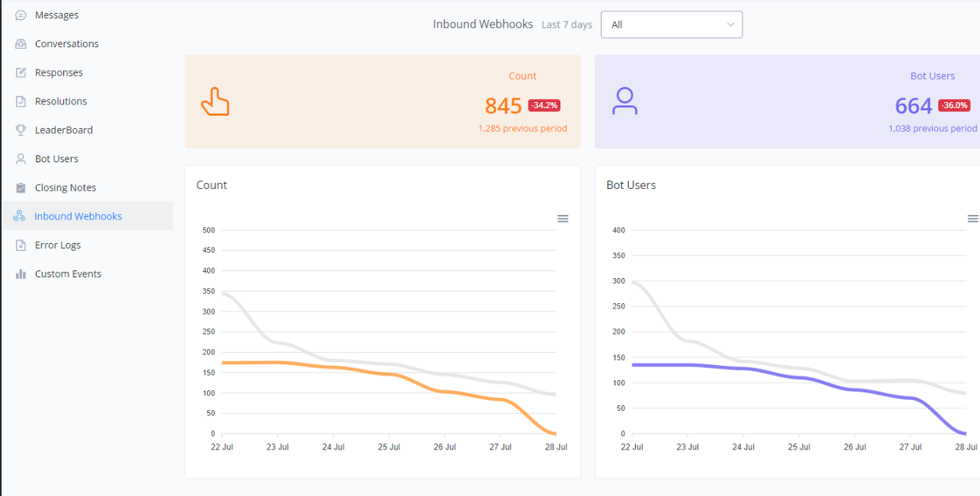
Task: Click the Custom Events bar chart icon
Action: click(21, 274)
